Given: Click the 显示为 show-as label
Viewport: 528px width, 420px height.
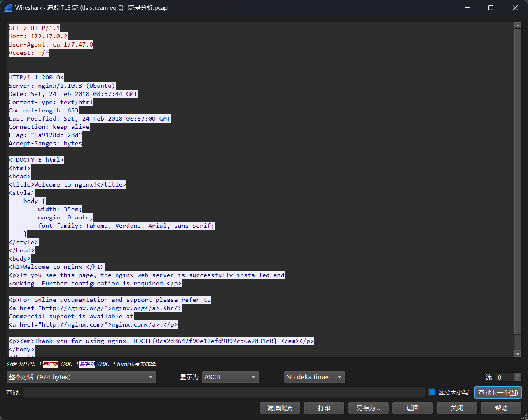Looking at the screenshot, I should click(x=189, y=377).
